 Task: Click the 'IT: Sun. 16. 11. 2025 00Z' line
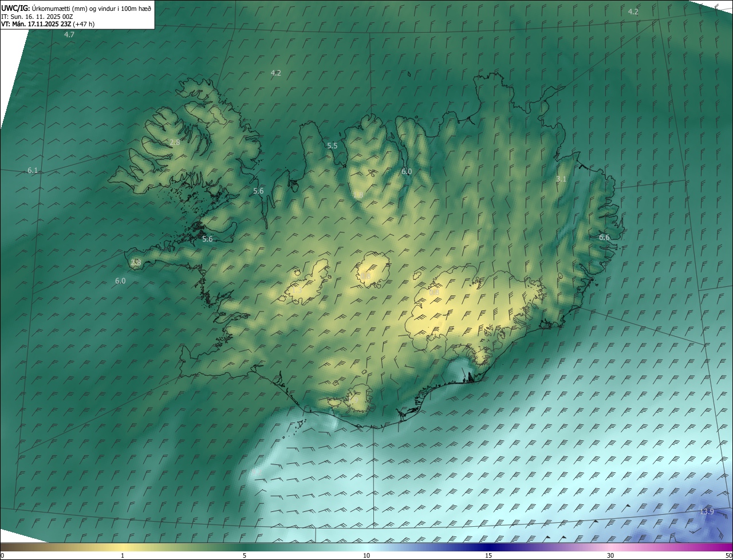coord(37,17)
